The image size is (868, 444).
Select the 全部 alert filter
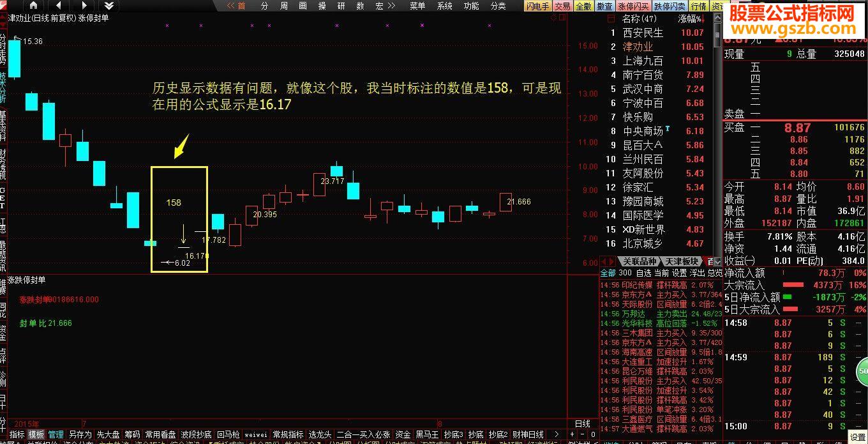(x=608, y=273)
